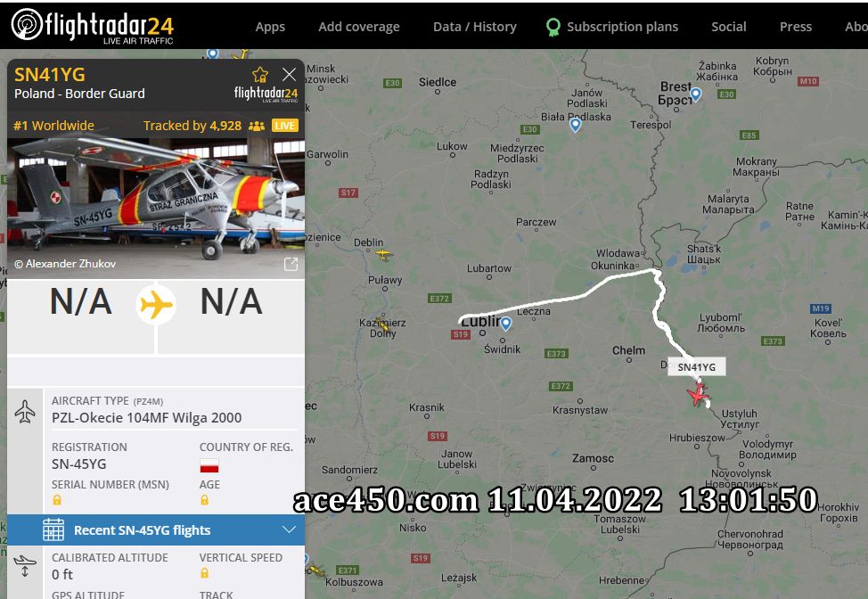Select the yellow aircraft near Deblin
The image size is (868, 599).
click(x=383, y=254)
